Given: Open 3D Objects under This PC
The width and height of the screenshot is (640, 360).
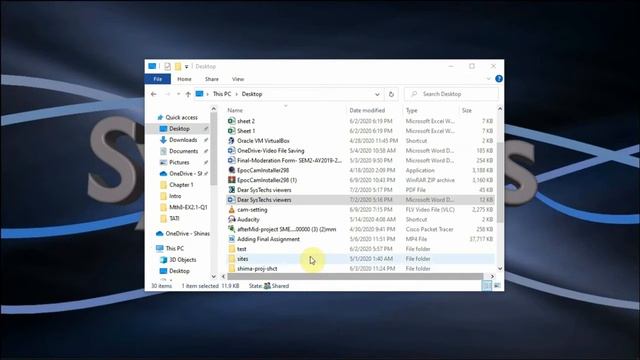Looking at the screenshot, I should [x=182, y=260].
